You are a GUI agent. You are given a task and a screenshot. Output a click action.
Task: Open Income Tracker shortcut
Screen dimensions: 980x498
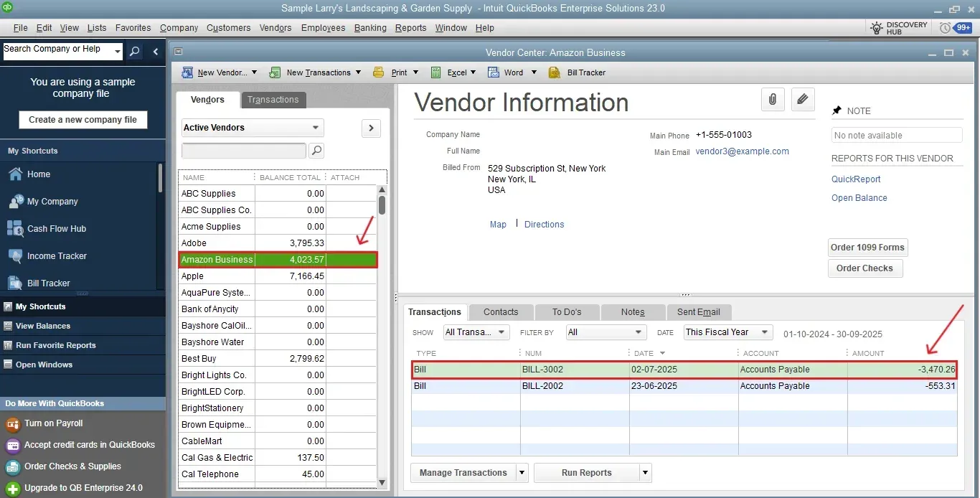tap(57, 256)
